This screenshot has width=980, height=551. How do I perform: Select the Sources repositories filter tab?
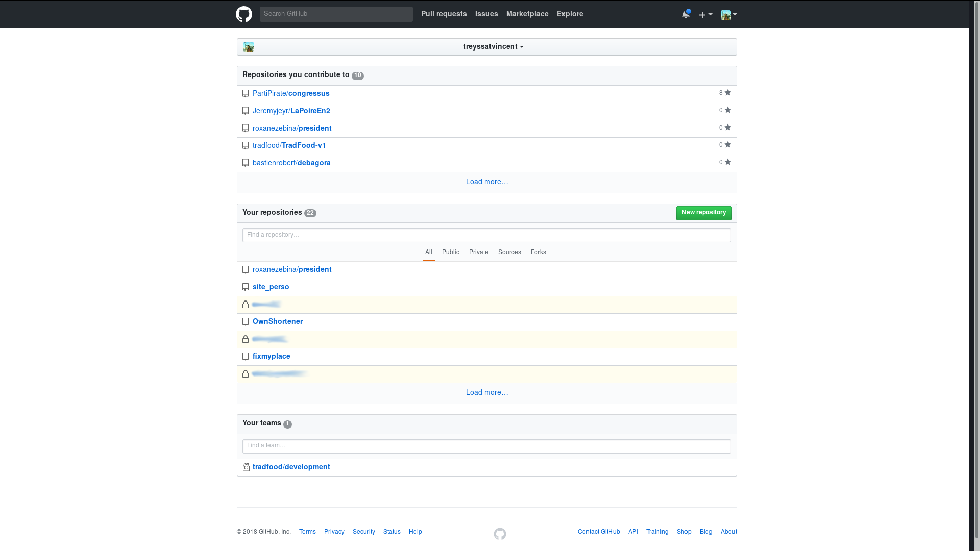pos(509,253)
